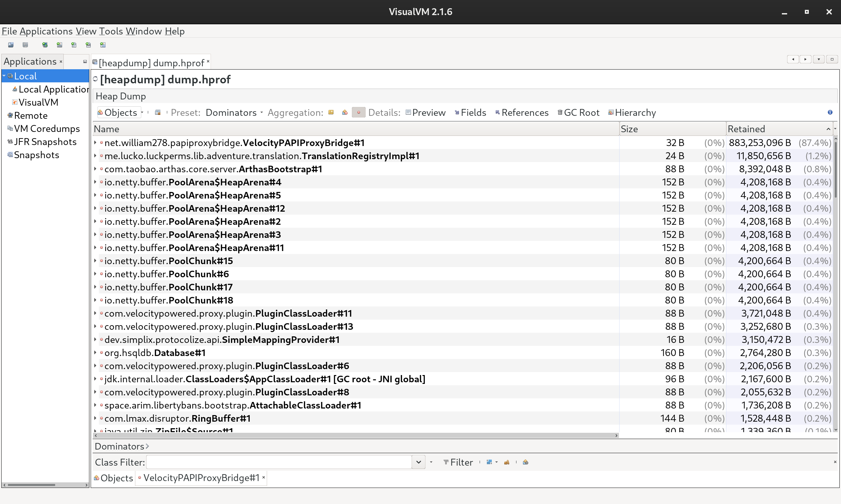Select VisualVM under Local applications
Image resolution: width=841 pixels, height=504 pixels.
[x=39, y=102]
